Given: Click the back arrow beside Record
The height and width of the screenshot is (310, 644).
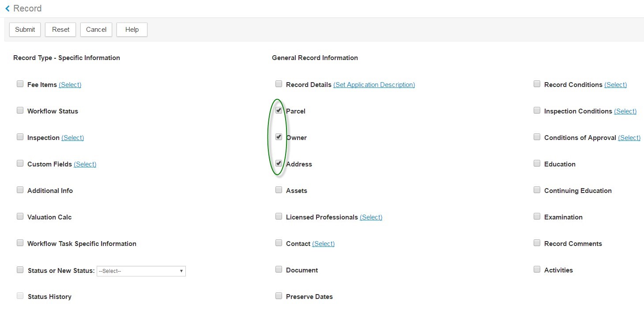Looking at the screenshot, I should coord(8,8).
